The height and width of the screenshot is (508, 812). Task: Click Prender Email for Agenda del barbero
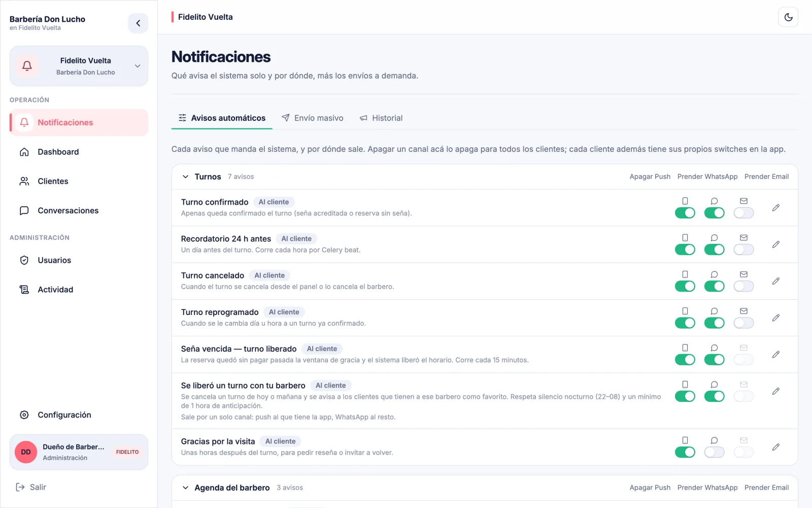(766, 488)
